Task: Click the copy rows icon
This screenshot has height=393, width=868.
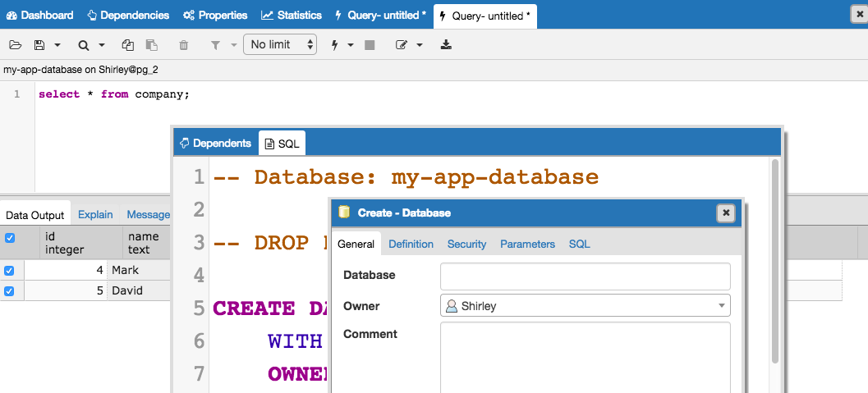Action: pyautogui.click(x=127, y=45)
